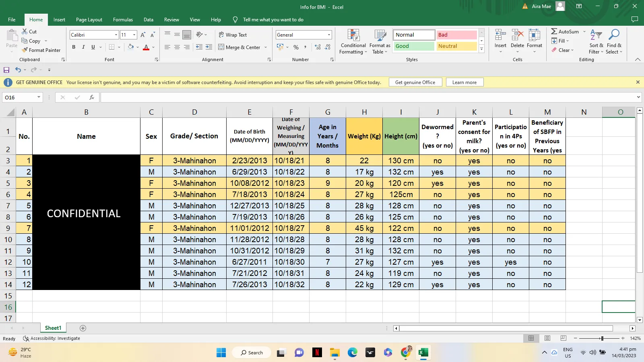The image size is (644, 362).
Task: Dismiss the genuine Office warning bar
Action: [x=638, y=82]
